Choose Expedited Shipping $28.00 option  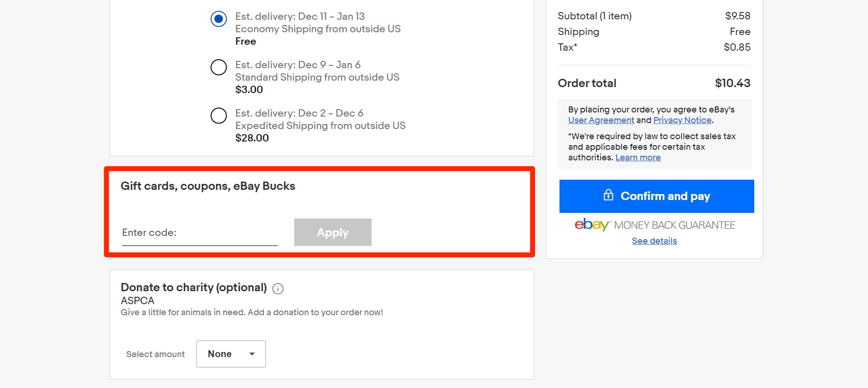(x=219, y=116)
